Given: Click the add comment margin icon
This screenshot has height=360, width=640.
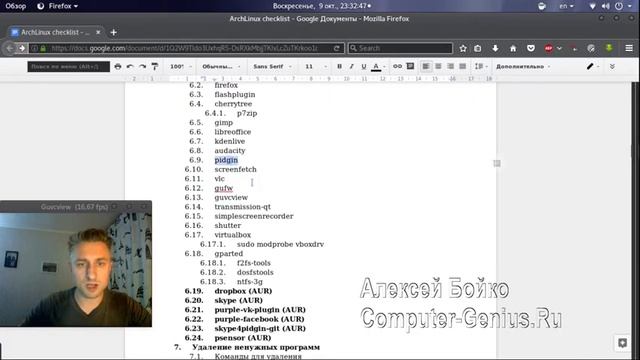Looking at the screenshot, I should 497,163.
